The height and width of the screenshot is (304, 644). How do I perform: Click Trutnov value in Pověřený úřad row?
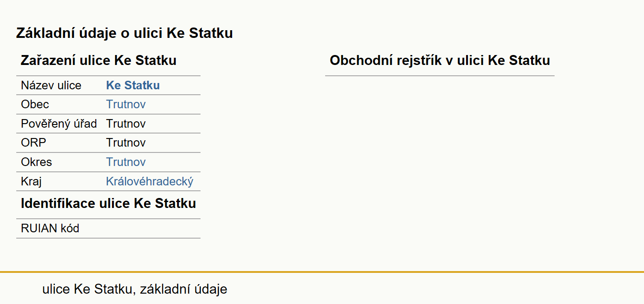[x=126, y=124]
